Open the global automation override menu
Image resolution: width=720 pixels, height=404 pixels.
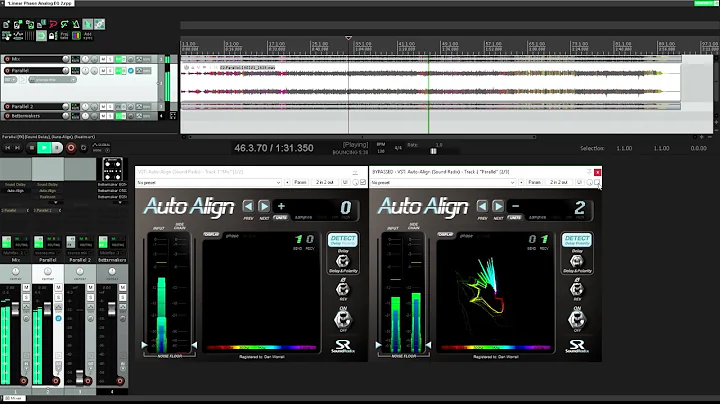[101, 147]
